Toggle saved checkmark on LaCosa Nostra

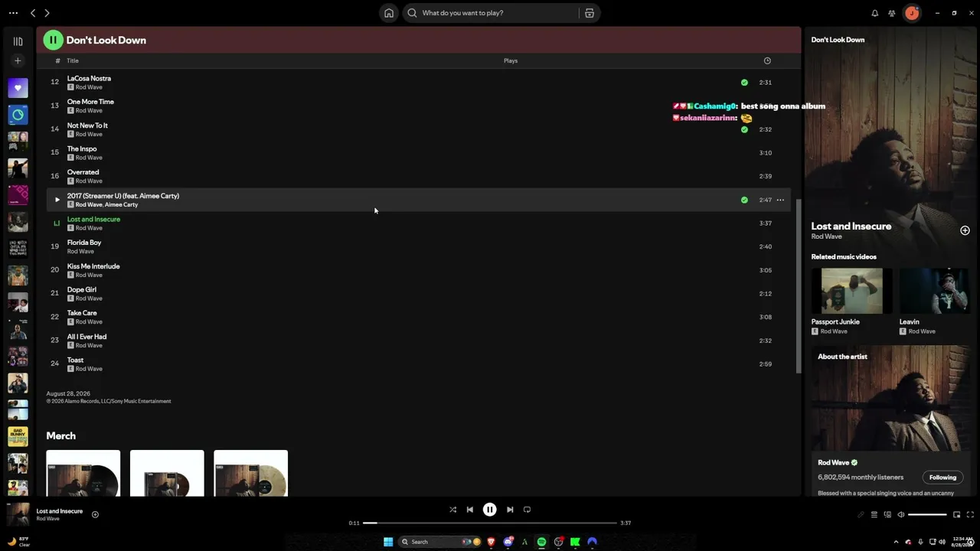click(x=744, y=82)
